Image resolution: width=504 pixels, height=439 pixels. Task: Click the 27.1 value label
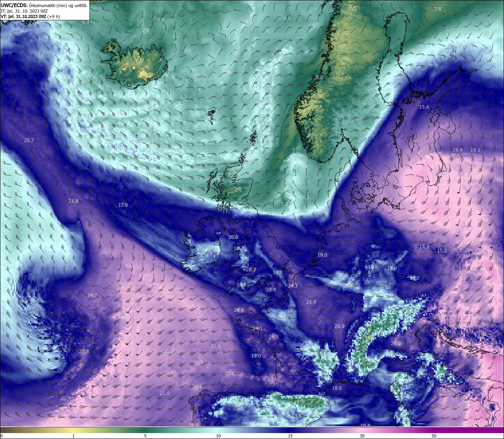click(272, 378)
